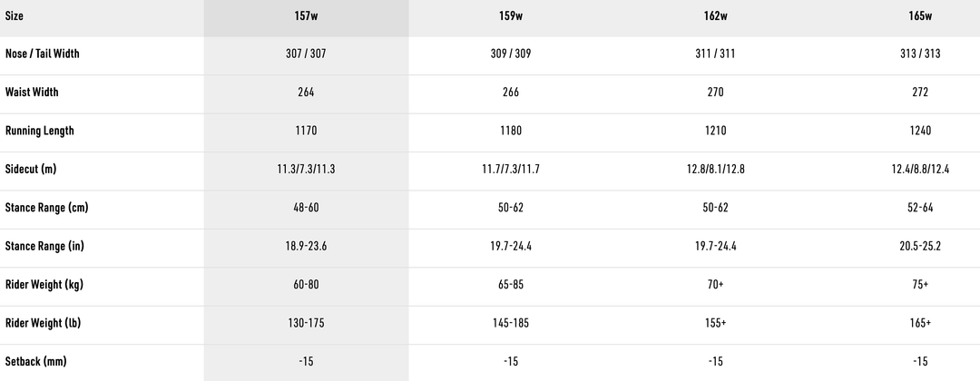Click the 65-85 rider weight value
This screenshot has height=381, width=980.
[x=510, y=285]
